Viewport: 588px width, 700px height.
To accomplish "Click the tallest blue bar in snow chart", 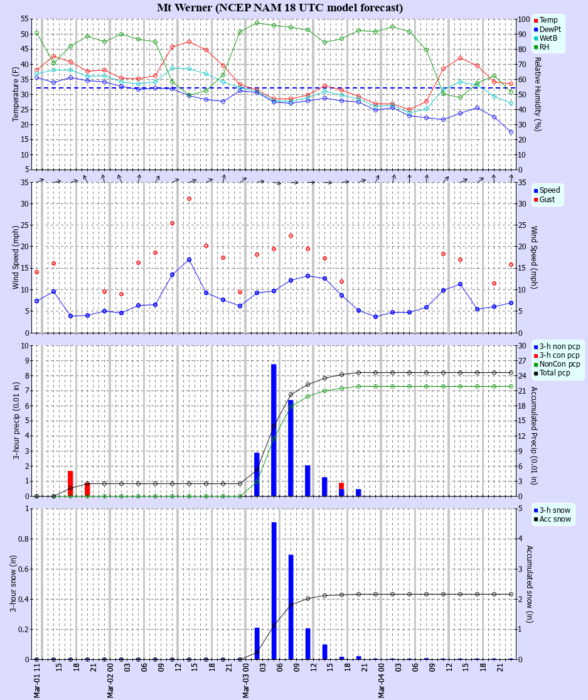I will coord(274,590).
